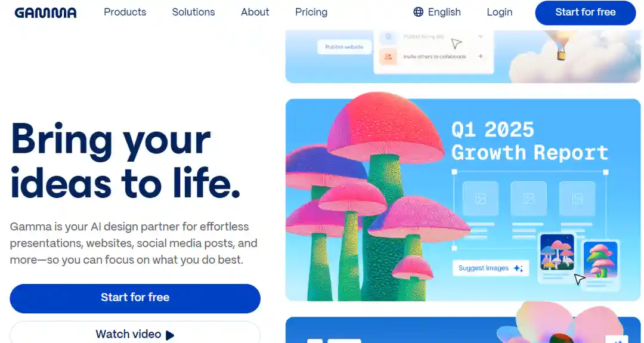Image resolution: width=644 pixels, height=343 pixels.
Task: Click the Watch video button
Action: pyautogui.click(x=135, y=332)
